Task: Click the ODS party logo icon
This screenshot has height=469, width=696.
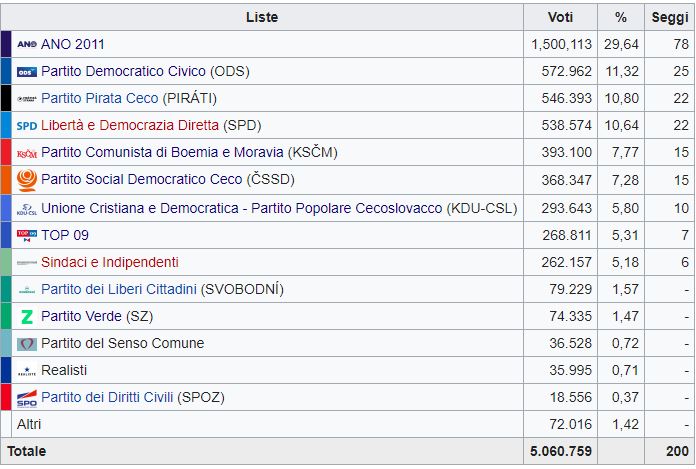Action: pos(27,72)
